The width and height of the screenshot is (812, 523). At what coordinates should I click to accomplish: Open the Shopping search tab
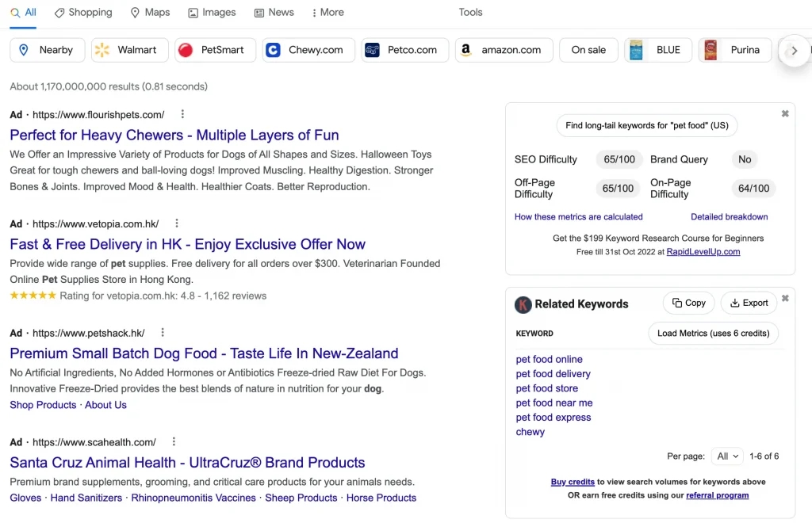[x=83, y=13]
